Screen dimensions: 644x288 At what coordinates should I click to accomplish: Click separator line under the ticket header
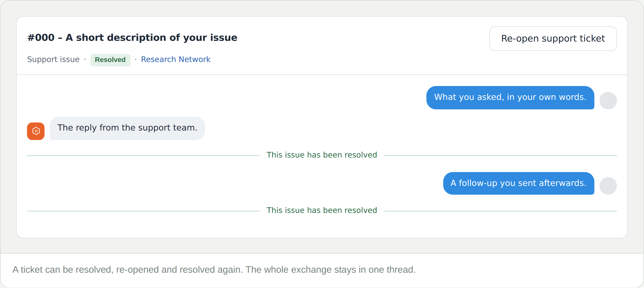[322, 75]
